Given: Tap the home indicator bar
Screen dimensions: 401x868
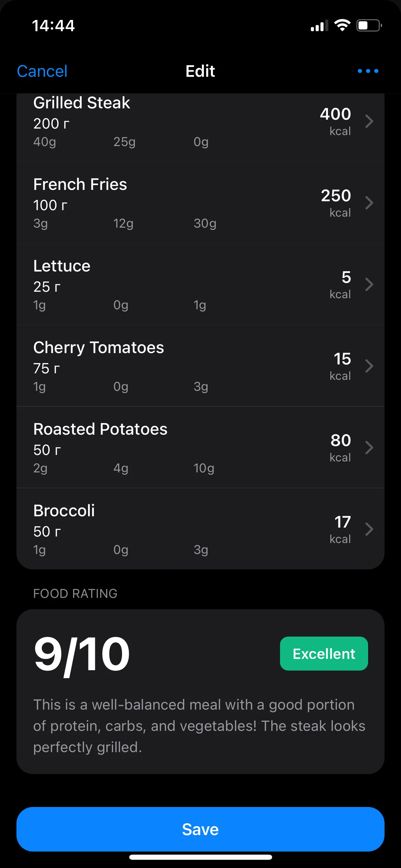Looking at the screenshot, I should pos(200,857).
